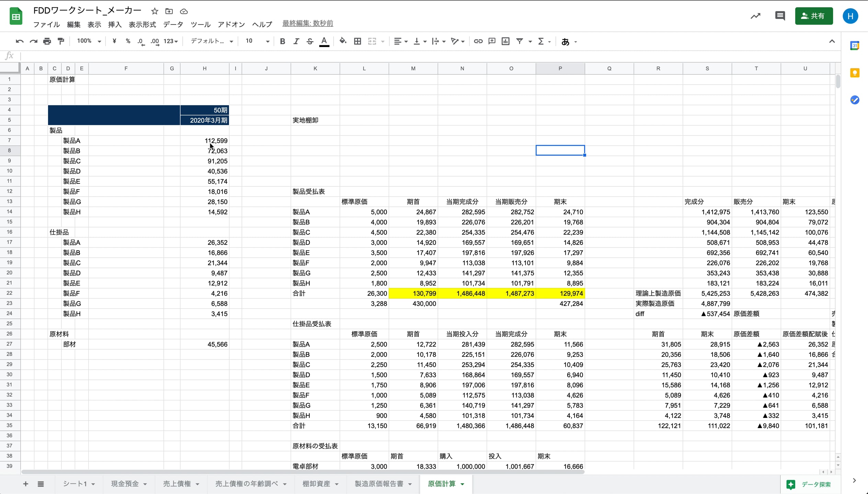Open the fill color bucket
Viewport: 868px width, 494px height.
click(343, 41)
